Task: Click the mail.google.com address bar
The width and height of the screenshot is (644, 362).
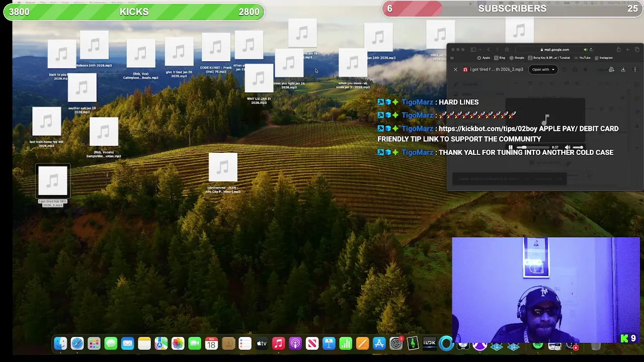Action: tap(555, 50)
